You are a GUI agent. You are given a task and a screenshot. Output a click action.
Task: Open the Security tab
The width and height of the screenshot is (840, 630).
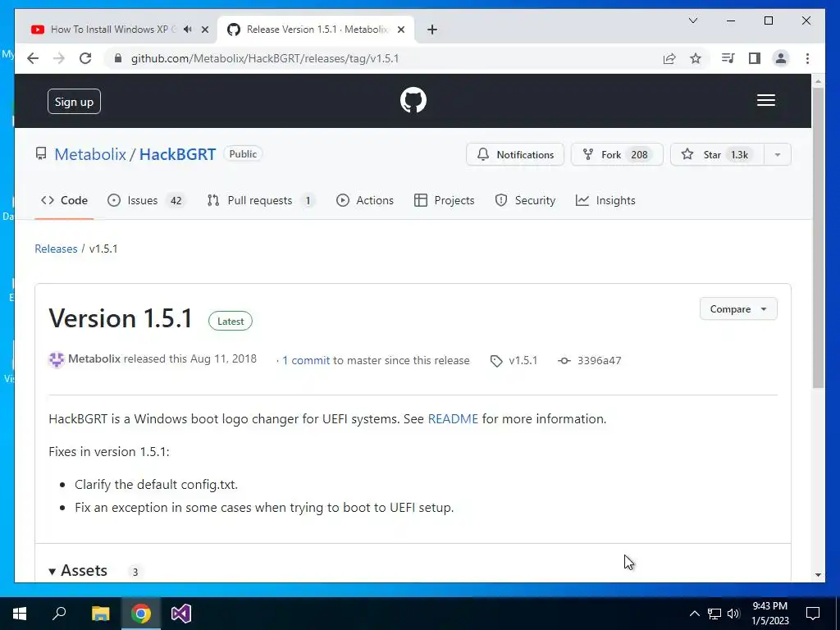coord(525,200)
